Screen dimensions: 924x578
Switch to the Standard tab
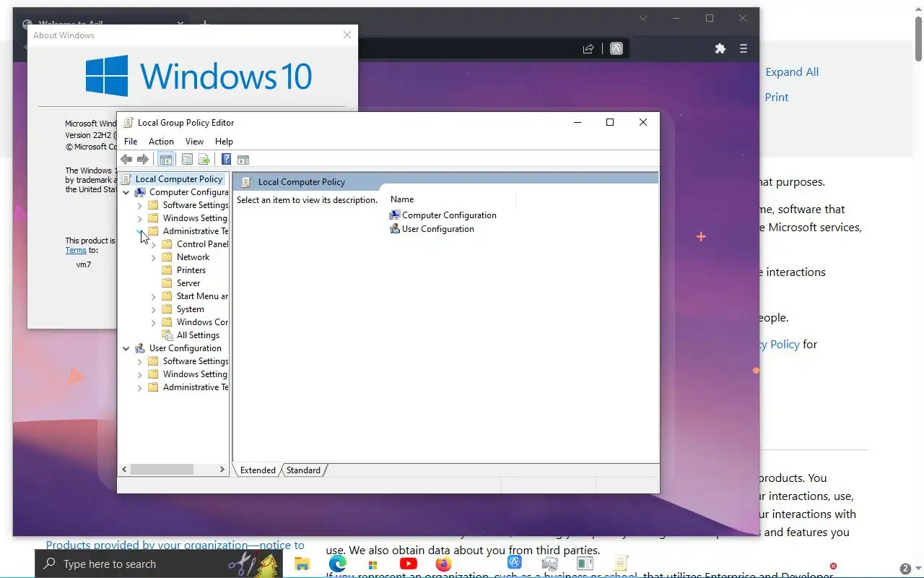point(303,470)
